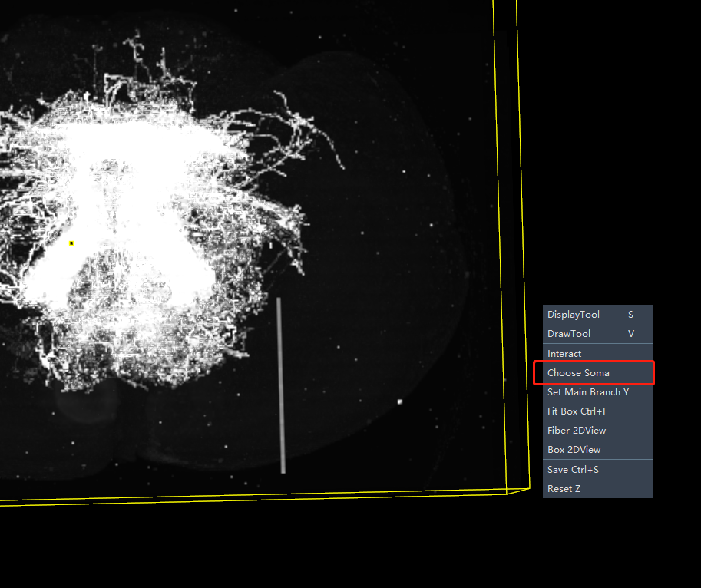The image size is (701, 588).
Task: Open DisplayTool from the context menu
Action: (x=574, y=315)
